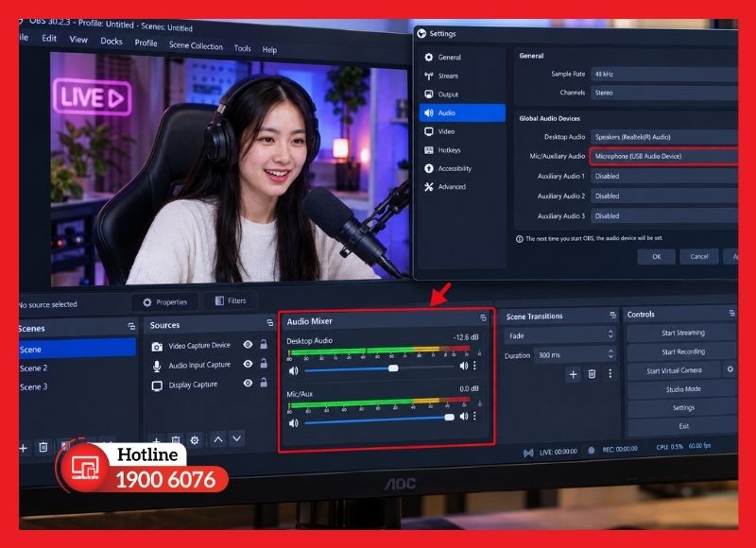Click the REC status dot in status bar

pyautogui.click(x=592, y=450)
